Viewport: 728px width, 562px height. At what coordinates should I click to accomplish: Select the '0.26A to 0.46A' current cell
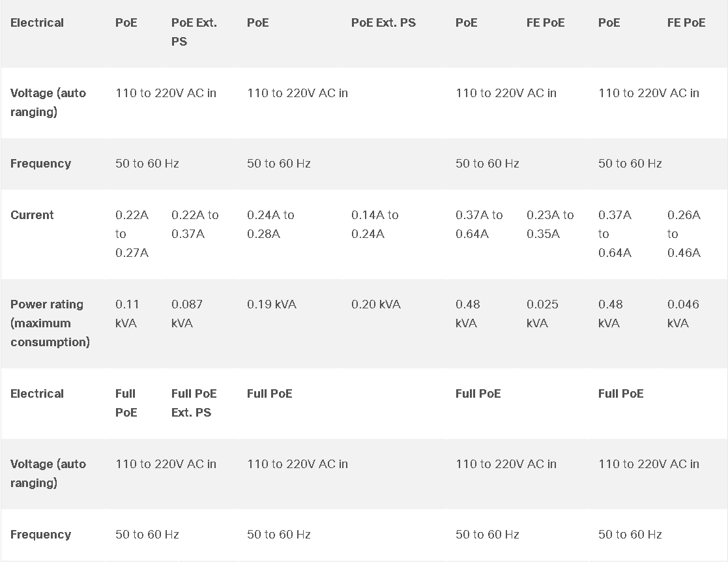tap(684, 233)
